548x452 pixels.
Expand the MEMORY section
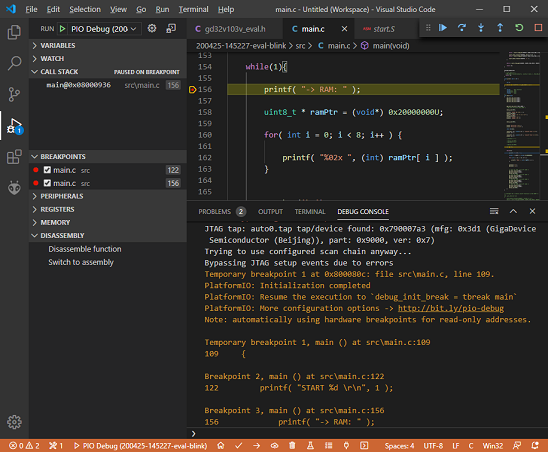click(x=108, y=222)
